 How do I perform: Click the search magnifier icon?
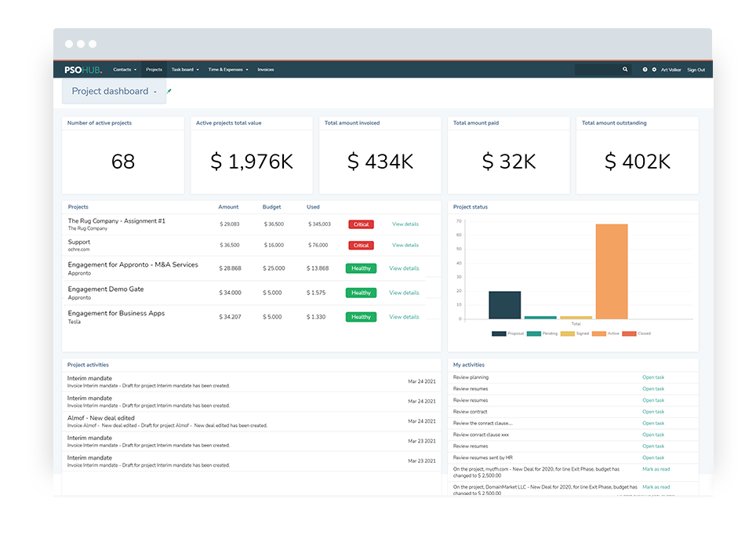pos(625,70)
